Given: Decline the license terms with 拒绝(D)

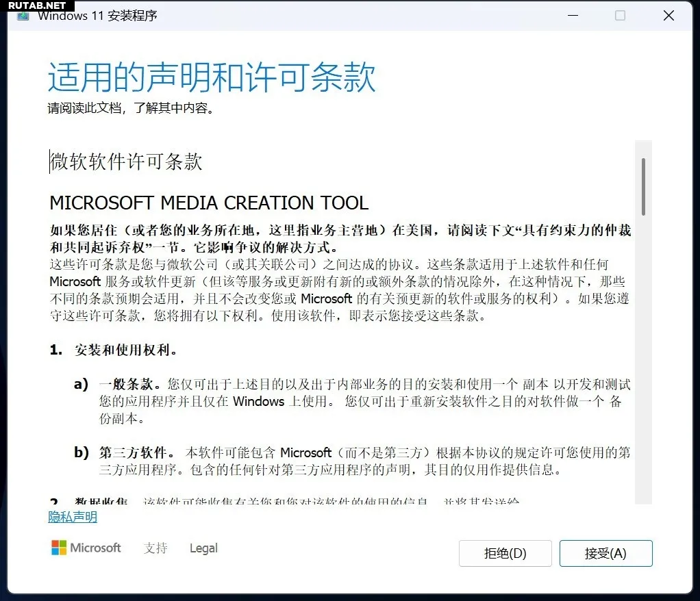Looking at the screenshot, I should 505,554.
